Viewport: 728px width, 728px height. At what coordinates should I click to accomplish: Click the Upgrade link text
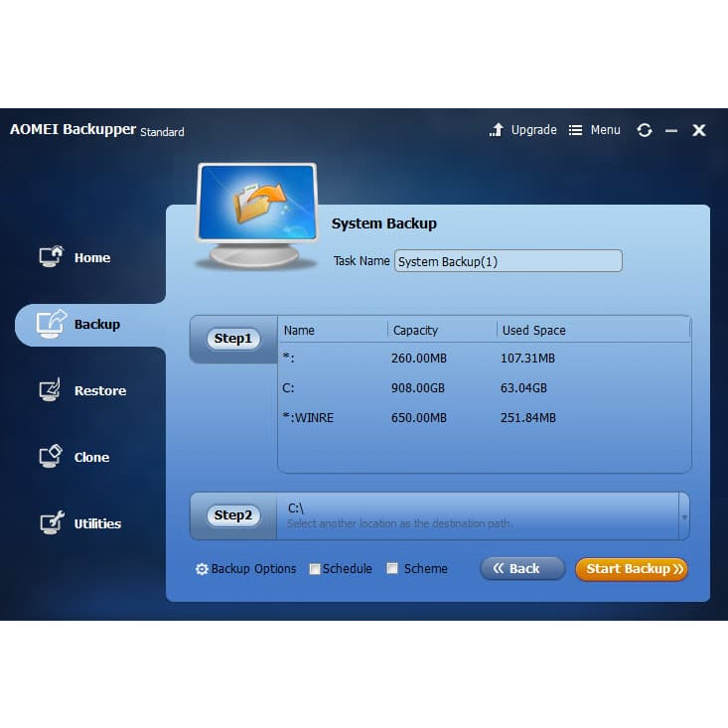[x=533, y=130]
